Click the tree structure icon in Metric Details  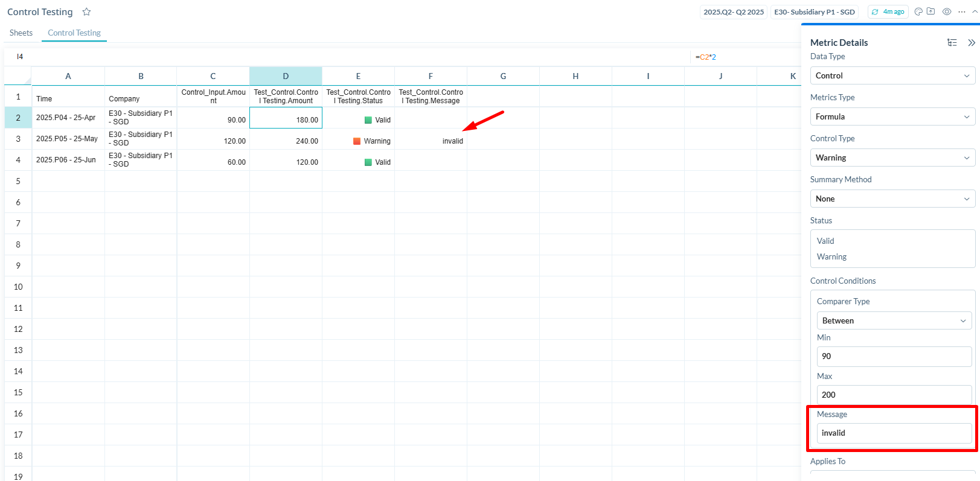point(952,42)
